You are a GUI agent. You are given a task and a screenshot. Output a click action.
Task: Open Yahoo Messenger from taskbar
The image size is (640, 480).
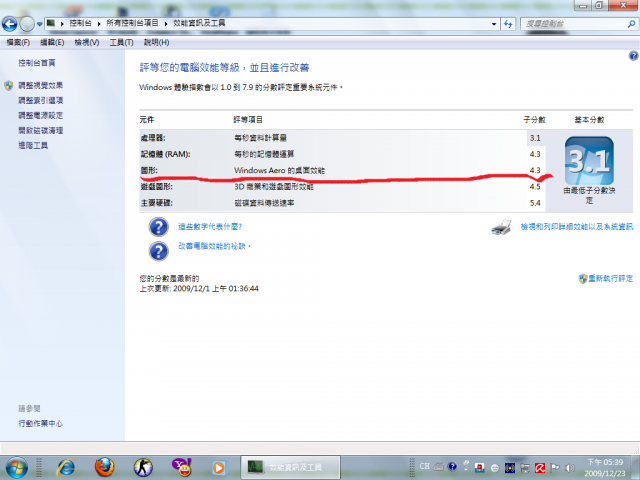coord(182,468)
